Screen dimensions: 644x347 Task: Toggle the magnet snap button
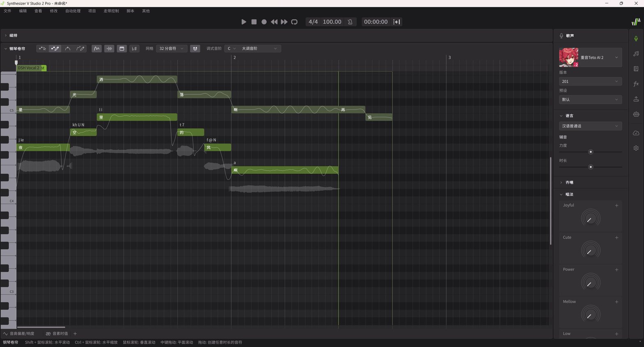[195, 48]
